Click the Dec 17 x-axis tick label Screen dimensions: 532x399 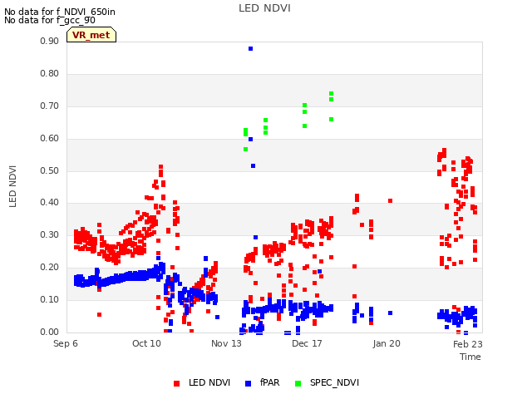[x=307, y=343]
